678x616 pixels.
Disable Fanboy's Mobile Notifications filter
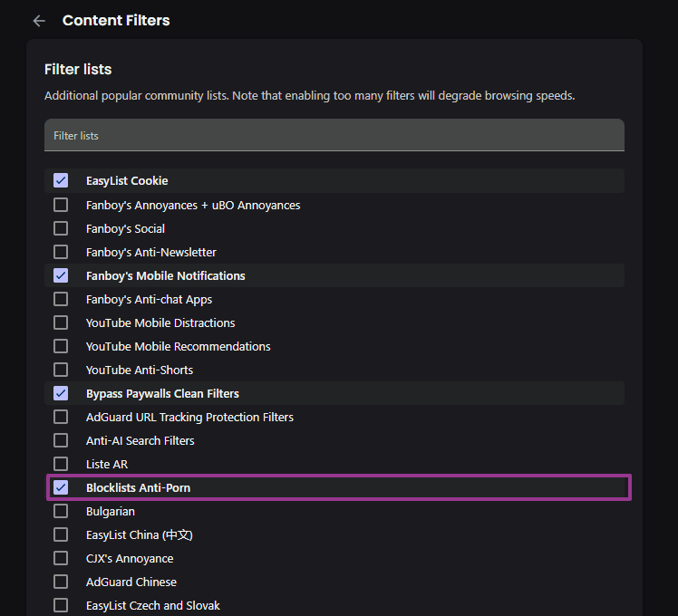pyautogui.click(x=61, y=275)
